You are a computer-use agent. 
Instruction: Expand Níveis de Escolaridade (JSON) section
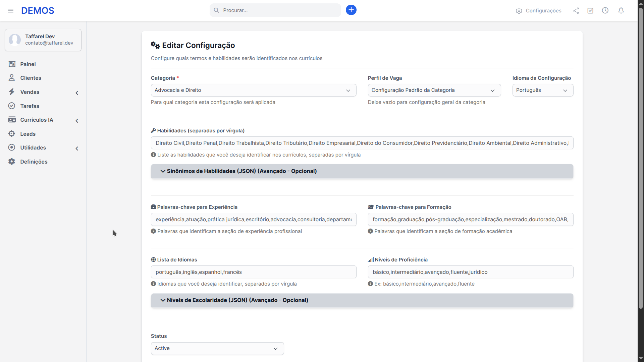point(237,300)
